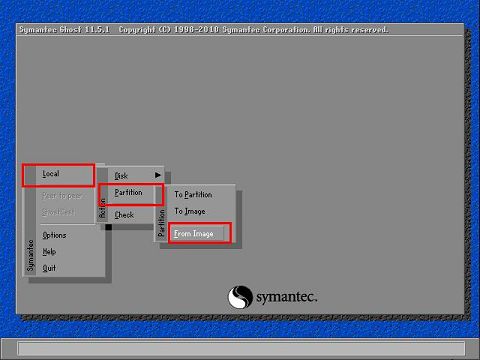Click the greyed-out Peer to peer item
The width and height of the screenshot is (480, 360).
[62, 195]
